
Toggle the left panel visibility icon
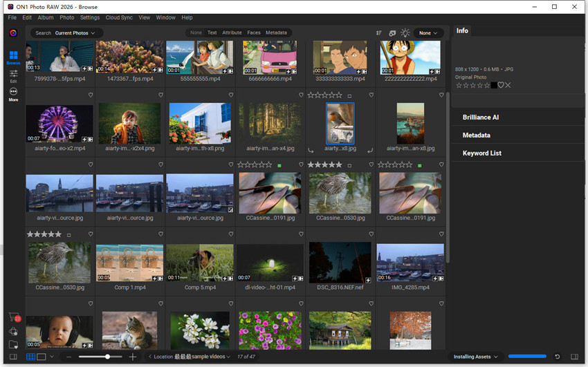pyautogui.click(x=13, y=357)
